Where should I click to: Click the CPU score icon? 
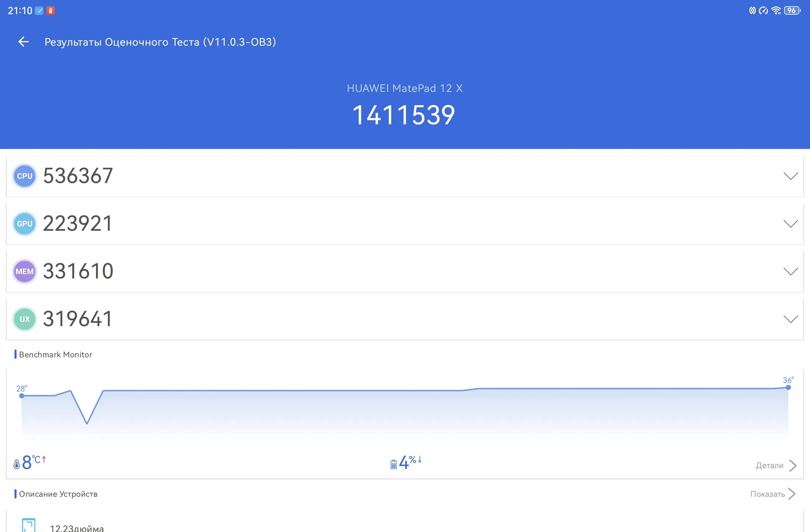tap(25, 176)
